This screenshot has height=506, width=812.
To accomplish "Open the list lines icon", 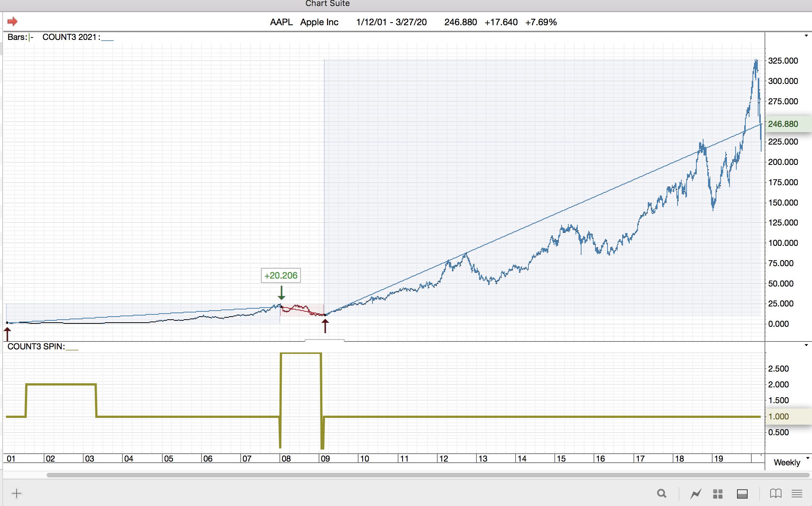I will (797, 493).
